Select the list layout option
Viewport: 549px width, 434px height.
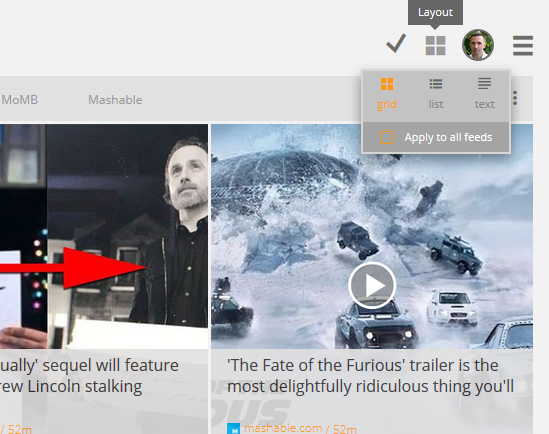436,94
